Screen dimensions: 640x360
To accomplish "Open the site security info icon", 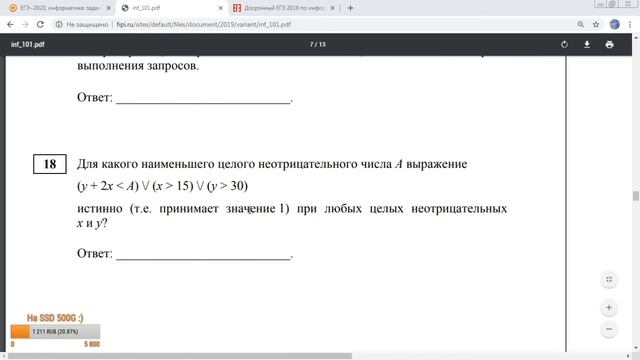I will click(x=59, y=24).
